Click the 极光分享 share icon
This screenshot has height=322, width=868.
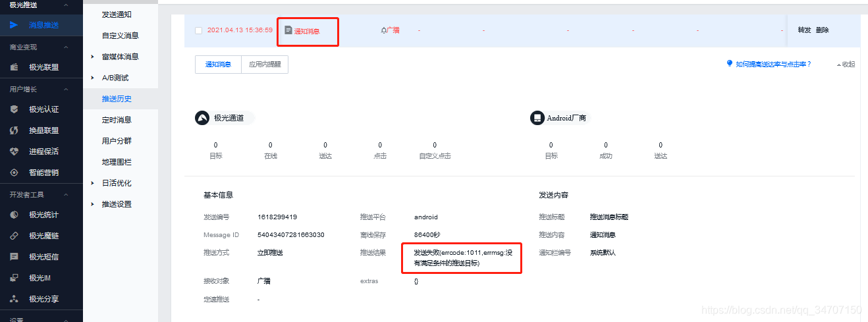pyautogui.click(x=14, y=299)
